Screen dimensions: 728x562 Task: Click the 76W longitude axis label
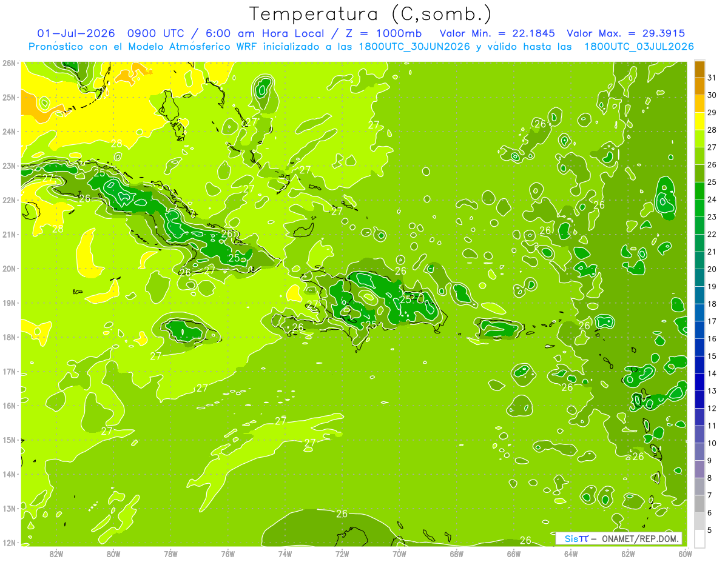click(227, 553)
